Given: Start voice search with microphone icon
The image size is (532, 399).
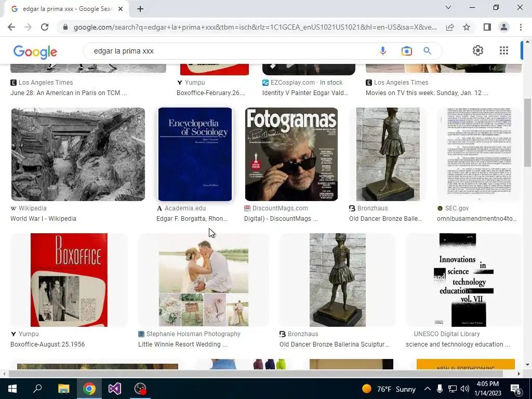Looking at the screenshot, I should click(383, 51).
